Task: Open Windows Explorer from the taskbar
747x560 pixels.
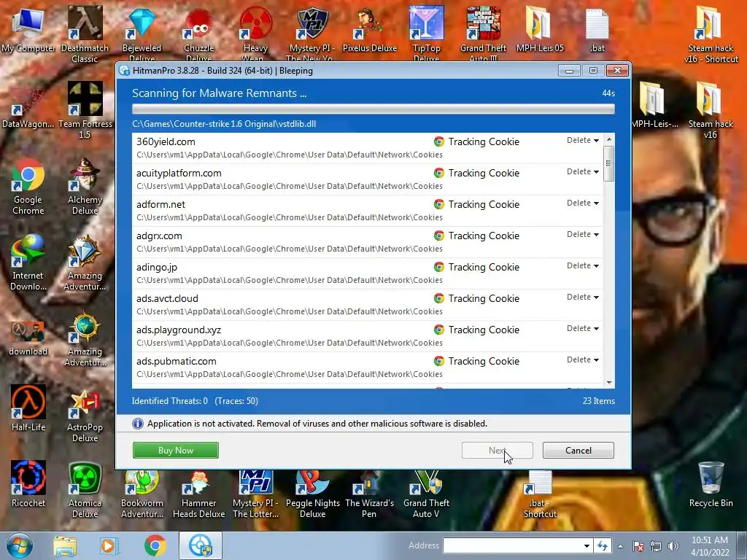Action: 65,545
